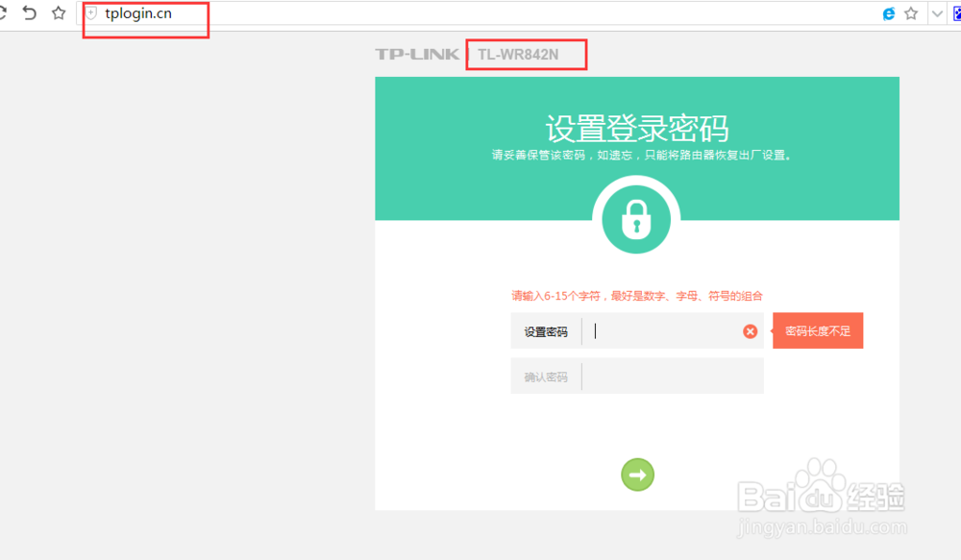The width and height of the screenshot is (961, 560).
Task: Click the TL-WR842N model name
Action: 518,55
